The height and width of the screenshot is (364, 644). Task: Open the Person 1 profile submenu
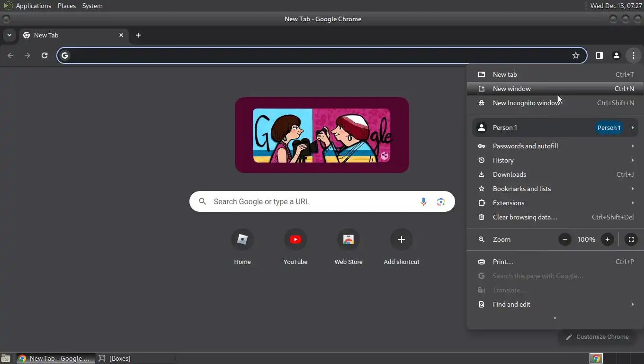tap(555, 127)
